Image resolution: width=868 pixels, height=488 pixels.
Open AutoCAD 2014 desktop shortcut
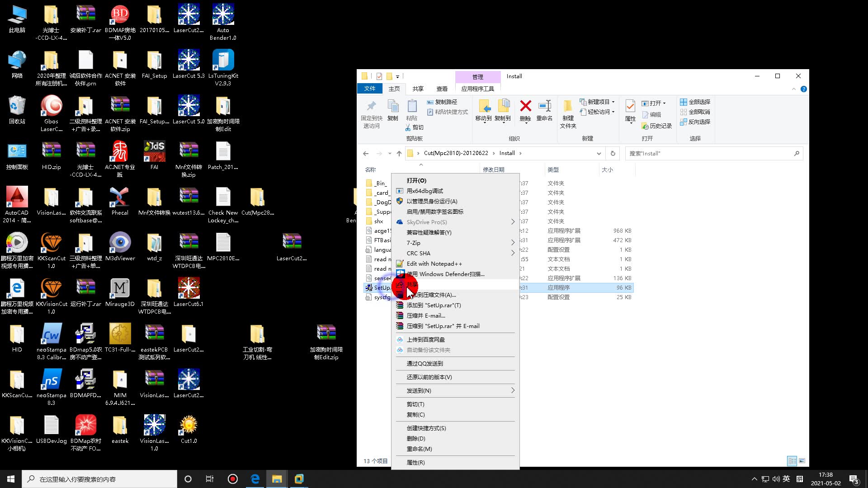(17, 204)
